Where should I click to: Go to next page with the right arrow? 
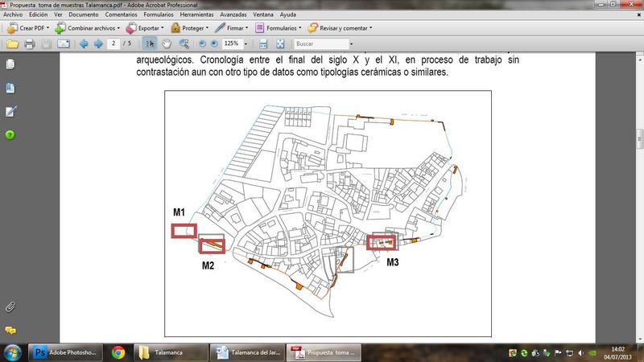tap(98, 43)
